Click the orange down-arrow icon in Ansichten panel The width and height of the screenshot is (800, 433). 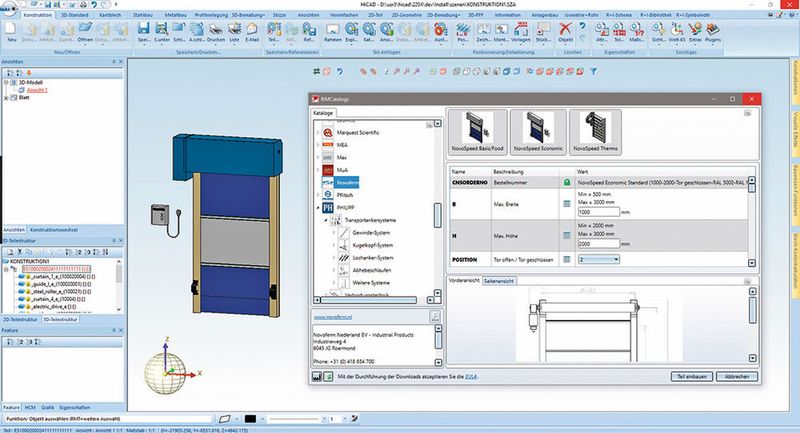tap(29, 73)
